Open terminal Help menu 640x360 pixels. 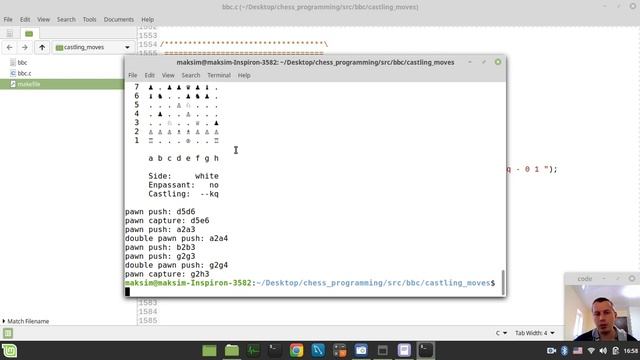pyautogui.click(x=244, y=76)
